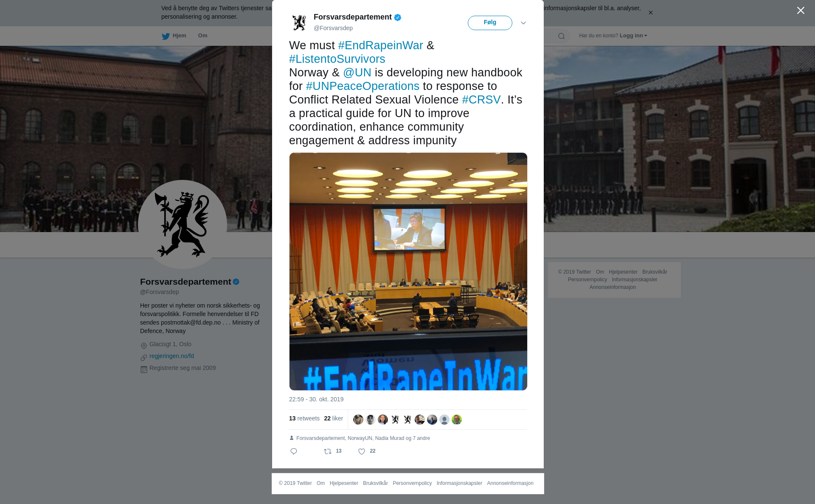
Task: Click the search magnifier icon
Action: pos(562,36)
